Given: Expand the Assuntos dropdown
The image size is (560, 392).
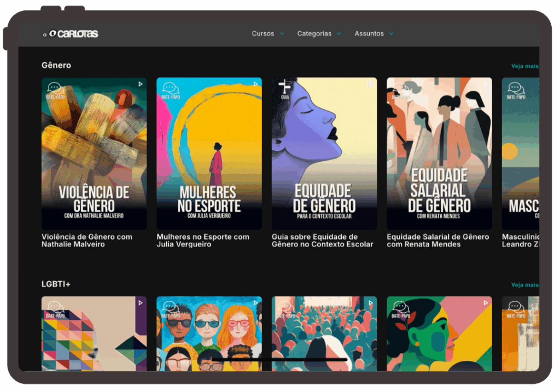Looking at the screenshot, I should click(374, 34).
